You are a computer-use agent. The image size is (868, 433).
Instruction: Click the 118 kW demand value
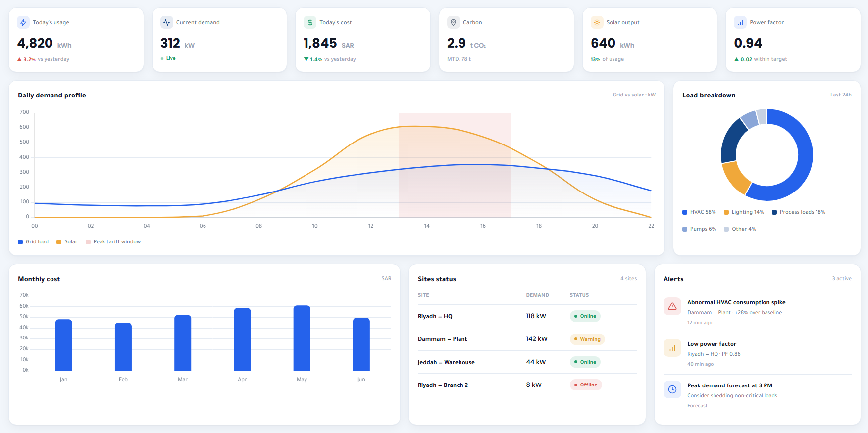[536, 316]
